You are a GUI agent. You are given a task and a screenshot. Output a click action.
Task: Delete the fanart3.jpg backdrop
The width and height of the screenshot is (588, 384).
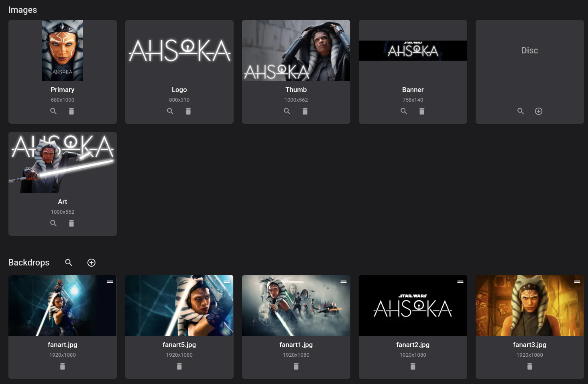[x=530, y=366]
